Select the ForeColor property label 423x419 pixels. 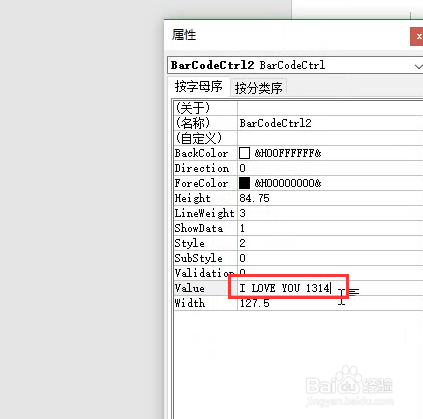(x=201, y=183)
